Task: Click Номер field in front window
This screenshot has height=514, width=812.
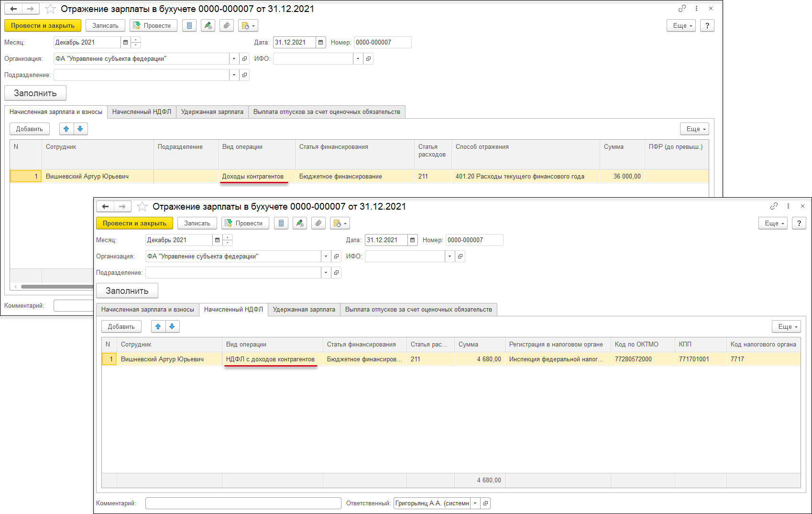Action: tap(474, 240)
